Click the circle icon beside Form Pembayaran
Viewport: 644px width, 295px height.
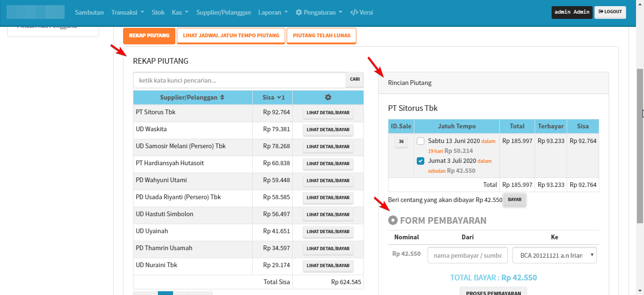coord(393,220)
